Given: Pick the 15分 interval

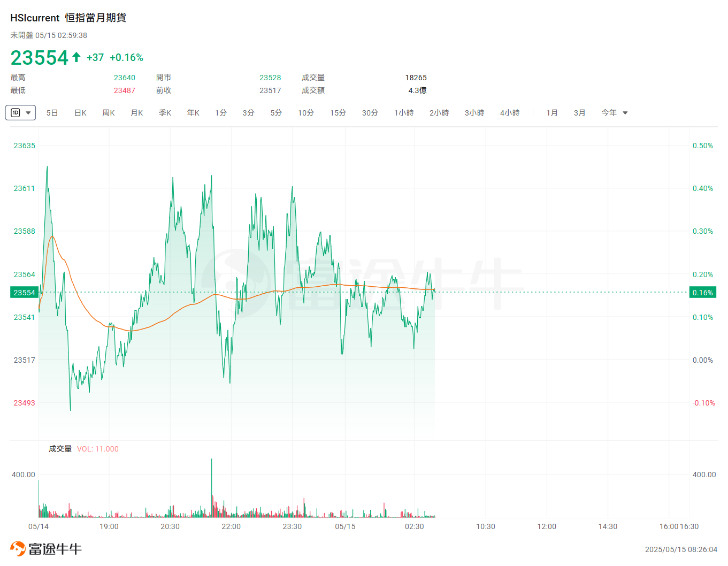Looking at the screenshot, I should tap(338, 113).
